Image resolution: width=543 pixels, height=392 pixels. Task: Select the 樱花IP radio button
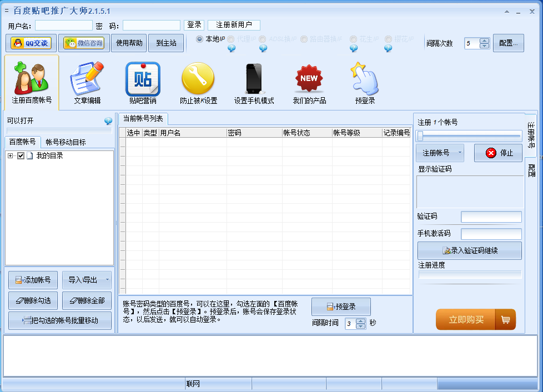click(x=388, y=39)
